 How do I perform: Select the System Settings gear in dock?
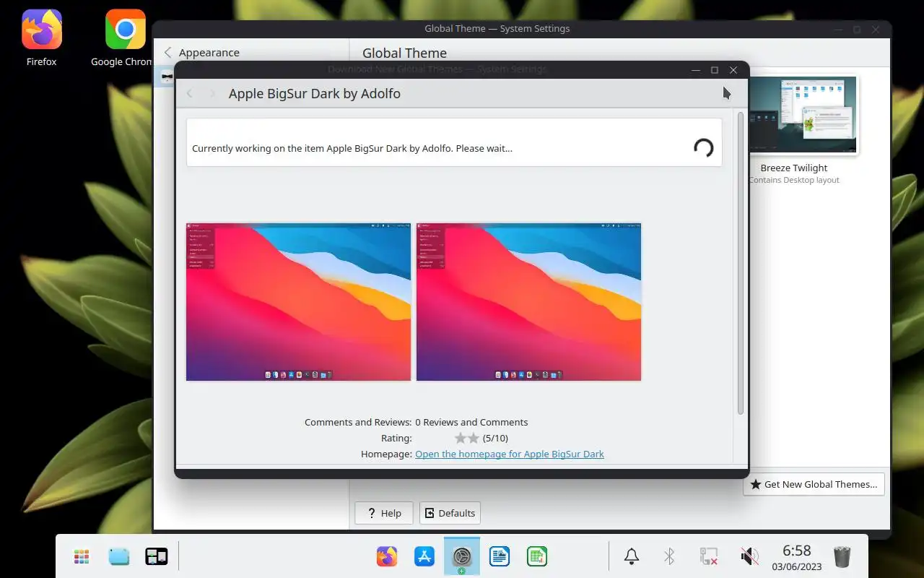(x=462, y=556)
